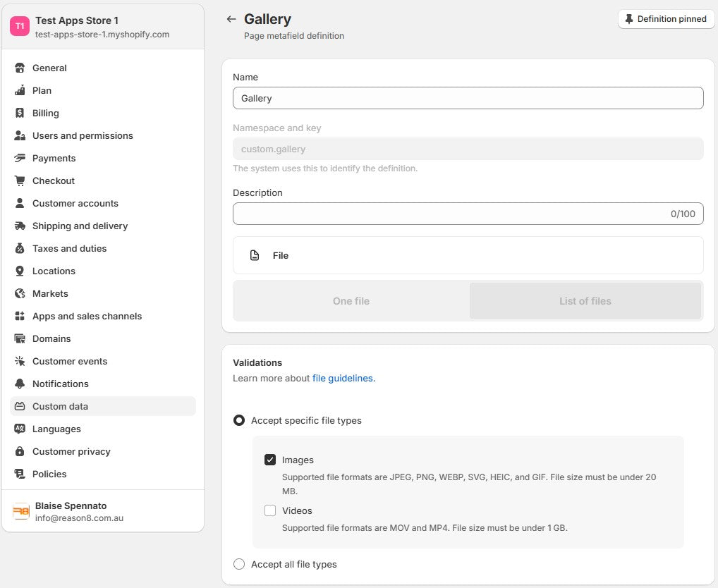Go to Users and permissions
This screenshot has height=588, width=718.
[x=83, y=136]
